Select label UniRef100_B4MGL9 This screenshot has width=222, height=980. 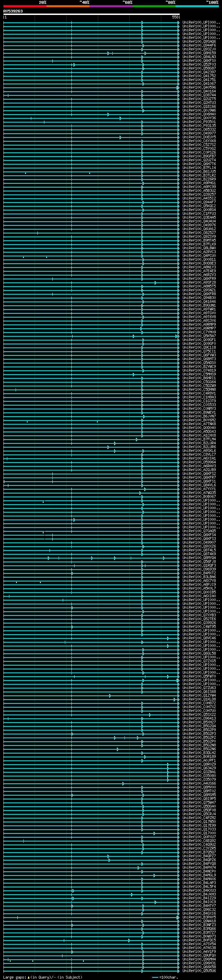[199, 875]
